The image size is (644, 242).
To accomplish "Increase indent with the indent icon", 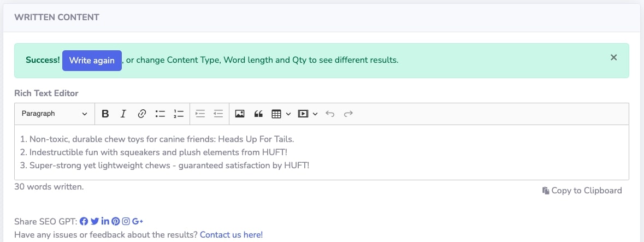I will [200, 114].
